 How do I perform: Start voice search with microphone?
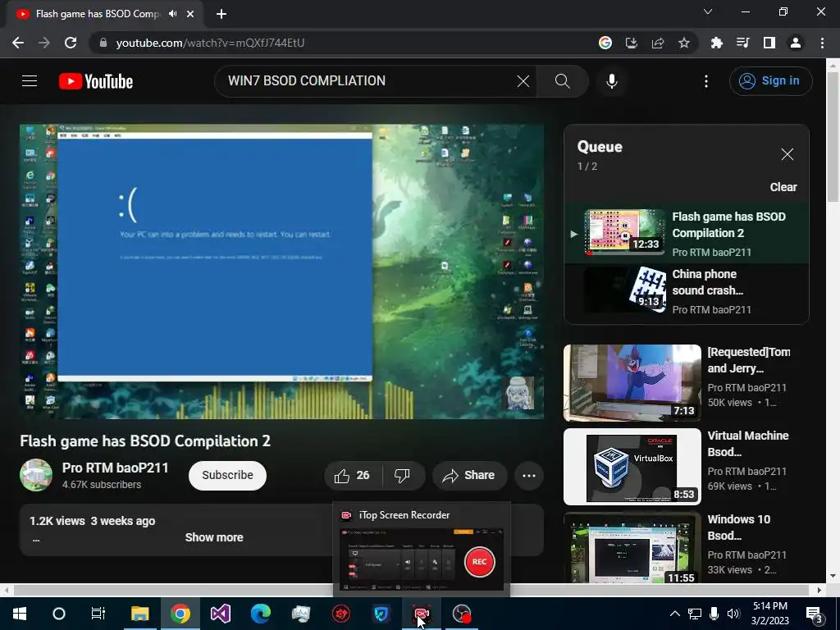[611, 81]
